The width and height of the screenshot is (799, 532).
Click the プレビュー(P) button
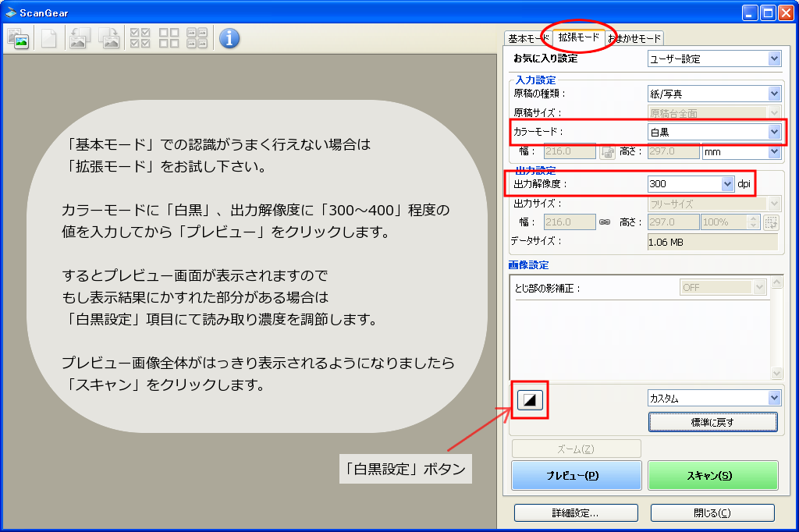coord(576,475)
